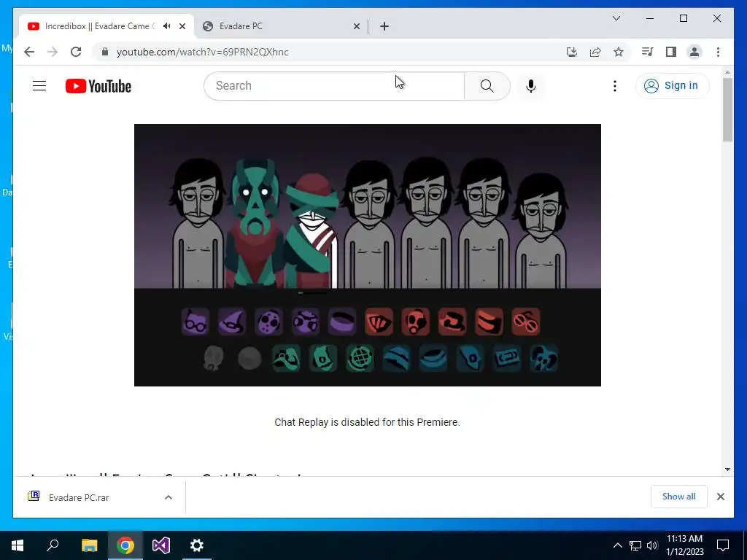This screenshot has width=747, height=560.
Task: Open network status in system tray
Action: coord(635,545)
